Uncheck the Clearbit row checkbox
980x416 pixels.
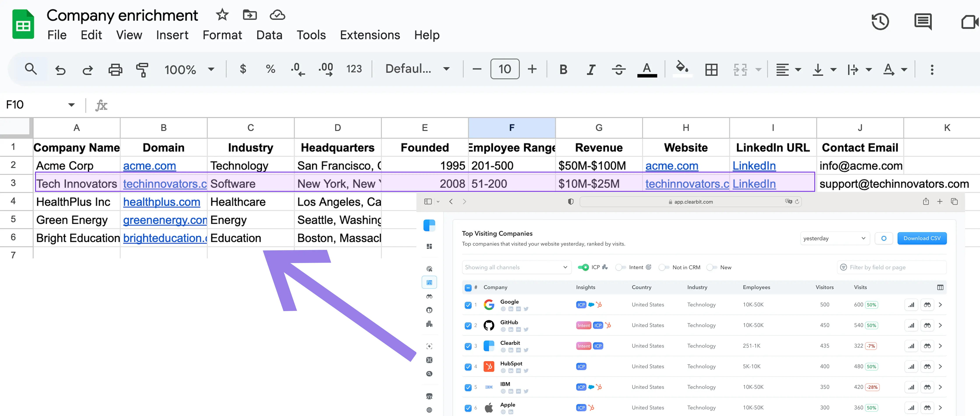(x=468, y=346)
